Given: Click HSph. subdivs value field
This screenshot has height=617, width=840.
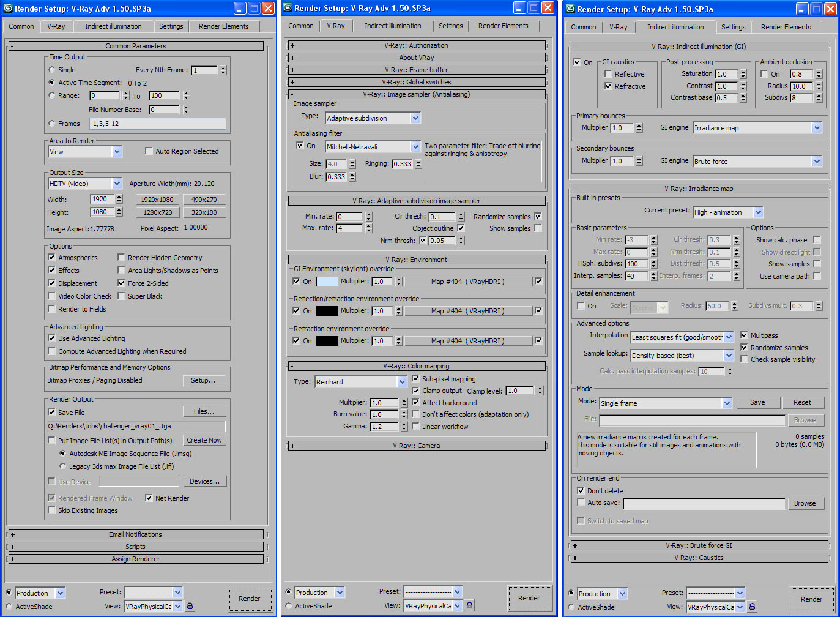Looking at the screenshot, I should tap(636, 264).
